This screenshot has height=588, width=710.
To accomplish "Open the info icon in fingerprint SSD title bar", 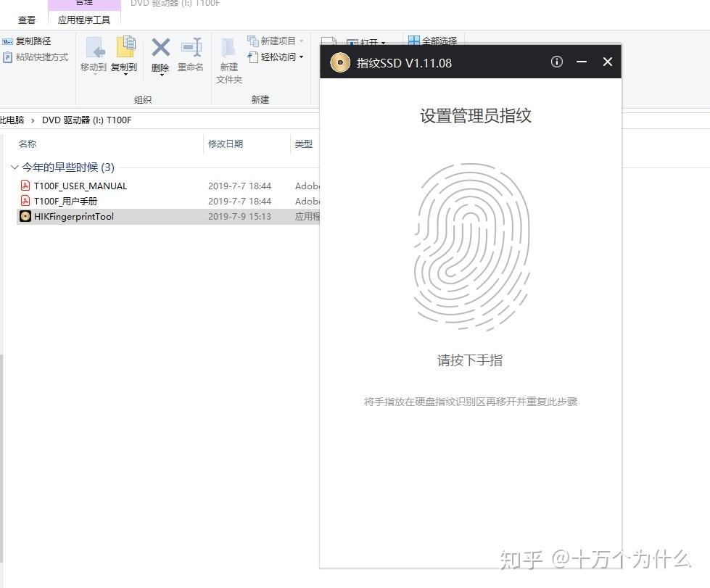I will pos(556,62).
